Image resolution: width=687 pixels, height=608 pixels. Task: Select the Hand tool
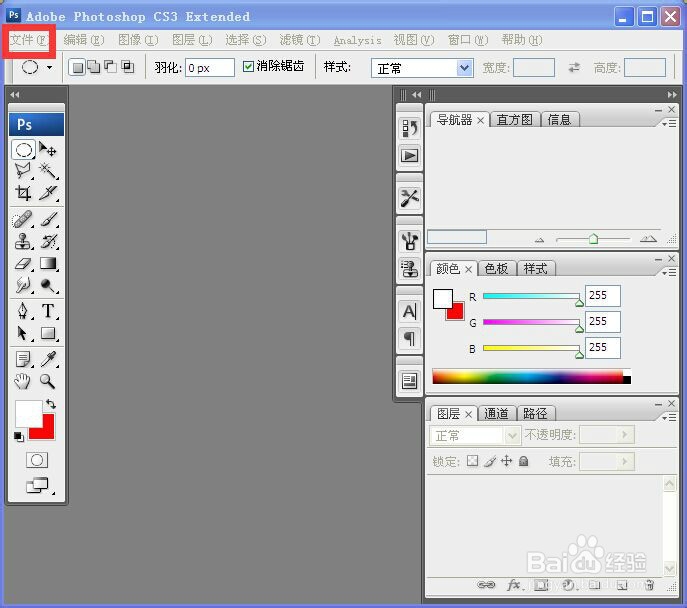tap(24, 381)
